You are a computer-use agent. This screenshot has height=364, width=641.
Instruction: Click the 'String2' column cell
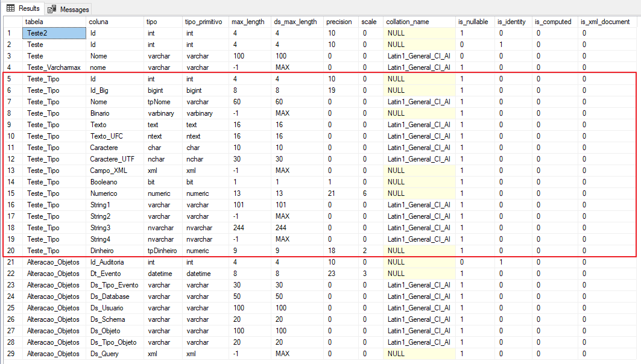pos(115,216)
